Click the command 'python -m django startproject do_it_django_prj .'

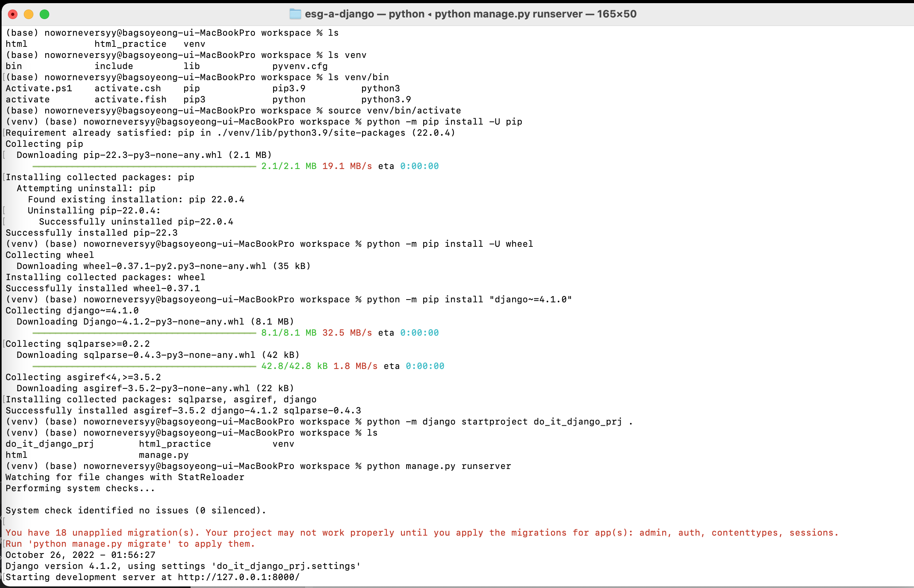pos(499,422)
